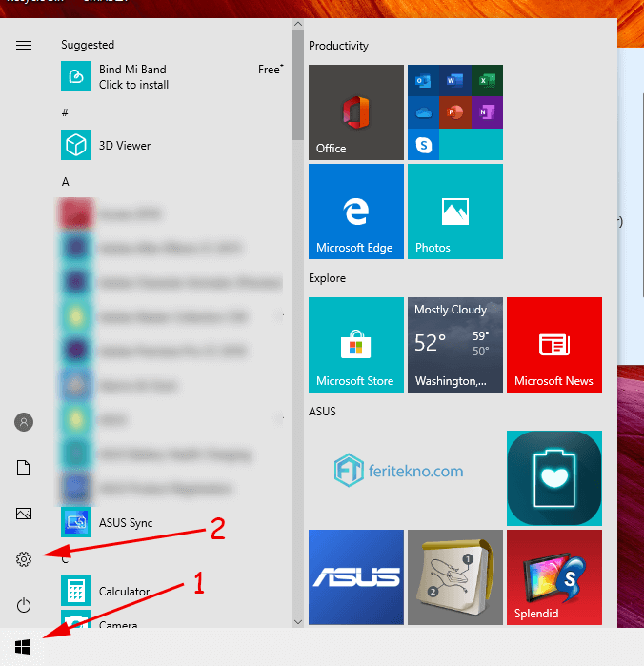Launch Calculator app
The height and width of the screenshot is (666, 644).
[172, 591]
